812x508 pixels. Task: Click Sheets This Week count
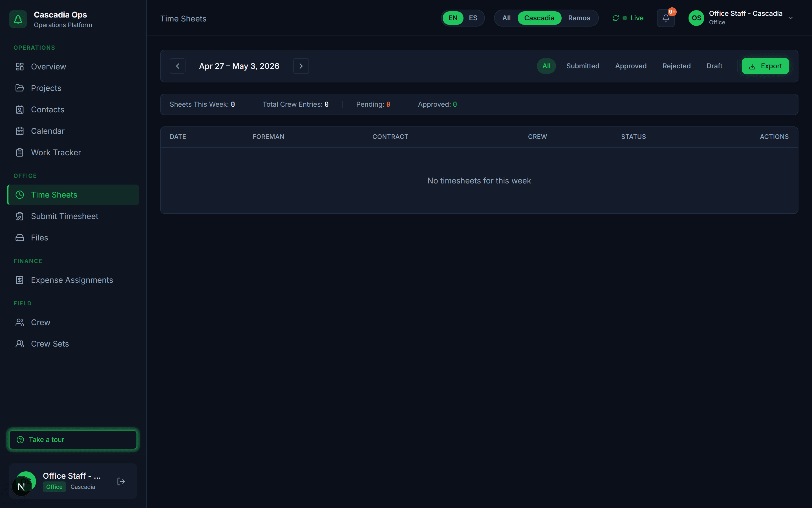pyautogui.click(x=202, y=104)
